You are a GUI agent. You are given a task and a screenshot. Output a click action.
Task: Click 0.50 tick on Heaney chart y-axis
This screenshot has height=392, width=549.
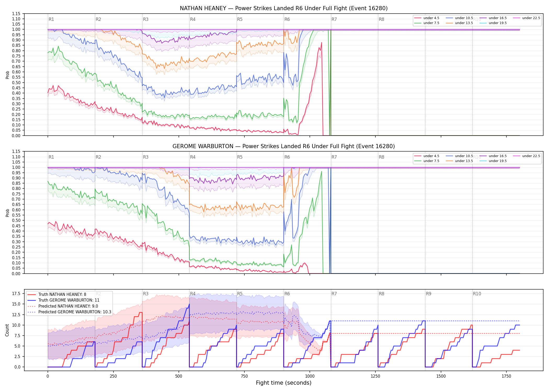coord(16,83)
